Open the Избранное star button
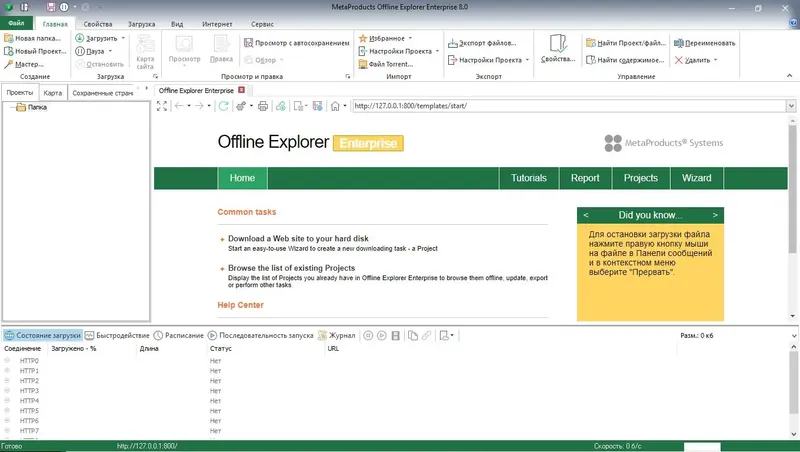Image resolution: width=800 pixels, height=452 pixels. [382, 38]
